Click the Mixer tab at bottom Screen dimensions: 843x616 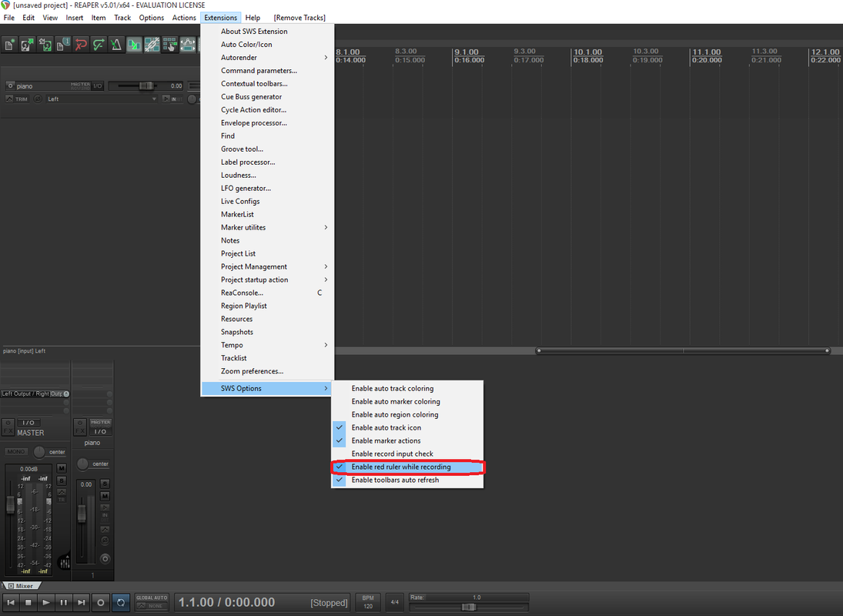tap(21, 586)
